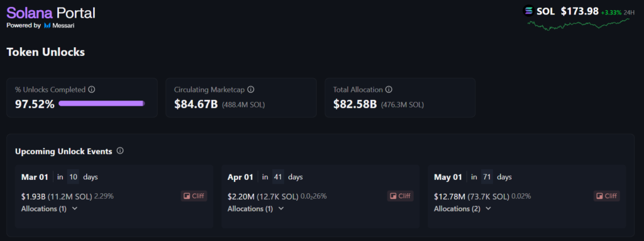The width and height of the screenshot is (644, 241).
Task: Click the Messari logo icon
Action: pyautogui.click(x=47, y=26)
